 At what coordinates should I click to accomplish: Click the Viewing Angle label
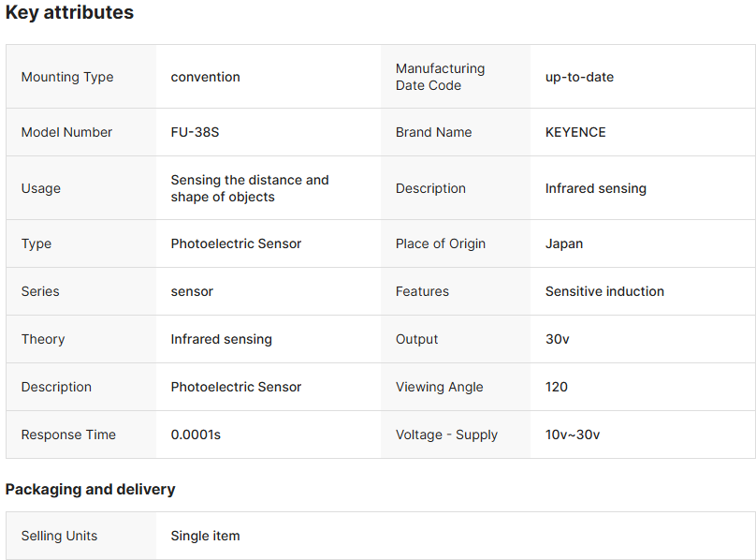(440, 387)
